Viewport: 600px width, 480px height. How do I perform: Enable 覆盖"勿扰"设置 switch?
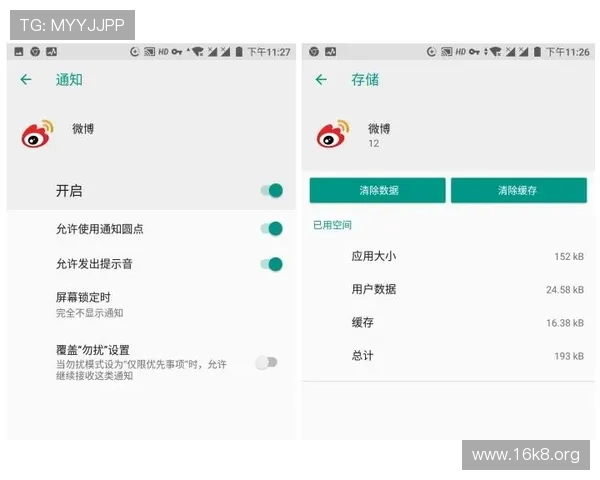[x=267, y=362]
